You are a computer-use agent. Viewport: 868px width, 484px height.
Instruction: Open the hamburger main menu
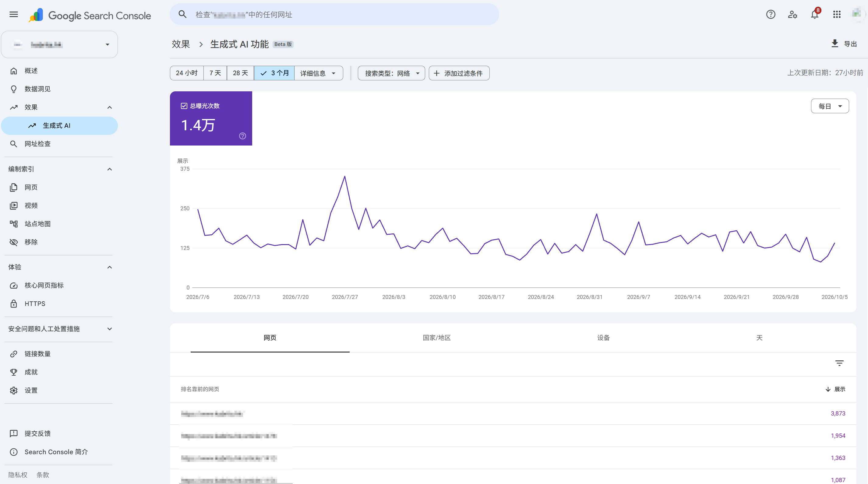point(13,15)
